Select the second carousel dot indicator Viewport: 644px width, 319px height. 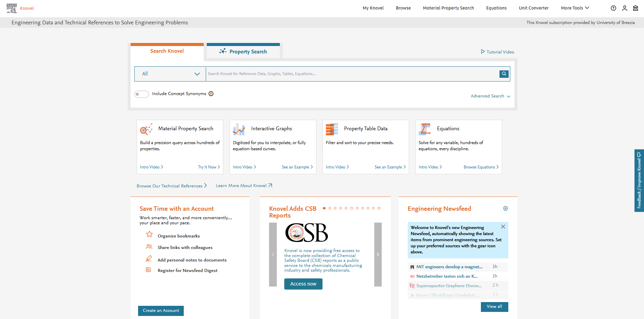330,208
